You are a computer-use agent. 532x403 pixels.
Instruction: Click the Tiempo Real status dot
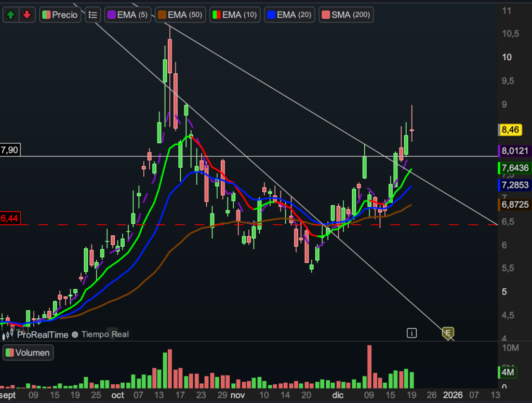75,335
